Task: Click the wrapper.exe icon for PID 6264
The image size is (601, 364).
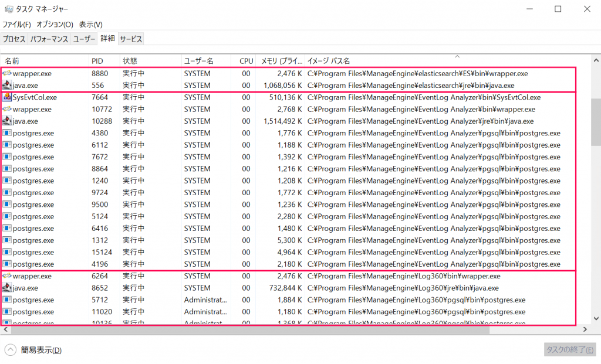Action: 7,275
